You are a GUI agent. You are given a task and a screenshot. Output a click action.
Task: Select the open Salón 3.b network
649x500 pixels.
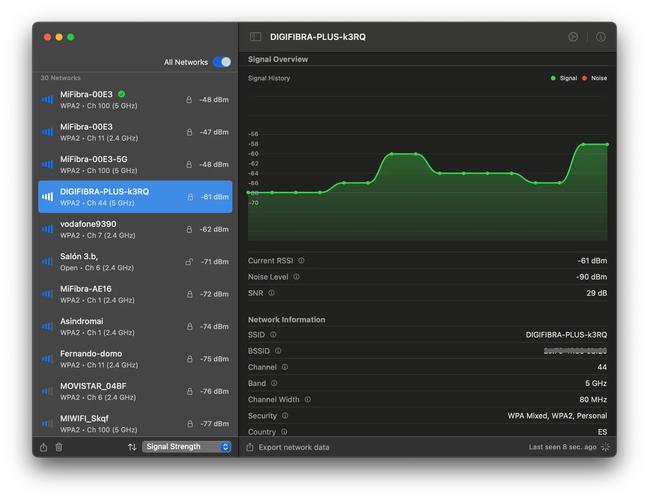coord(135,261)
